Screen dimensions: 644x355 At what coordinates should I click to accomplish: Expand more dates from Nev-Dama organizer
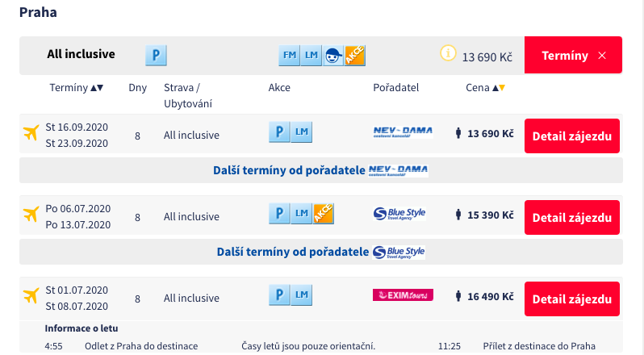(320, 170)
